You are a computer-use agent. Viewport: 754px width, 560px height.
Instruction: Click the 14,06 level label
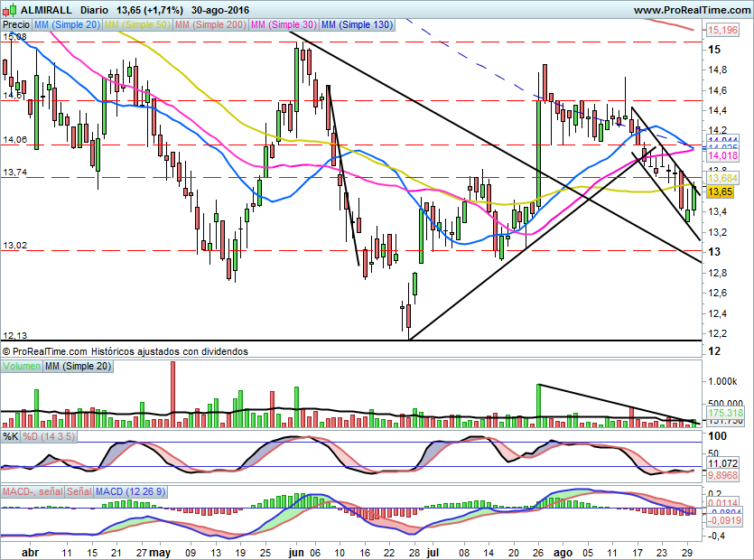(x=14, y=140)
